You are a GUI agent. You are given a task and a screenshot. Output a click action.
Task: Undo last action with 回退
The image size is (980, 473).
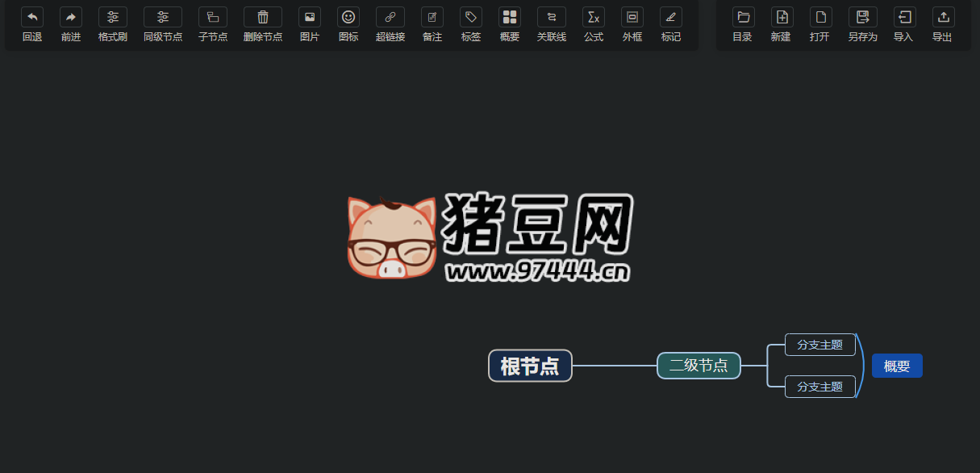tap(31, 24)
